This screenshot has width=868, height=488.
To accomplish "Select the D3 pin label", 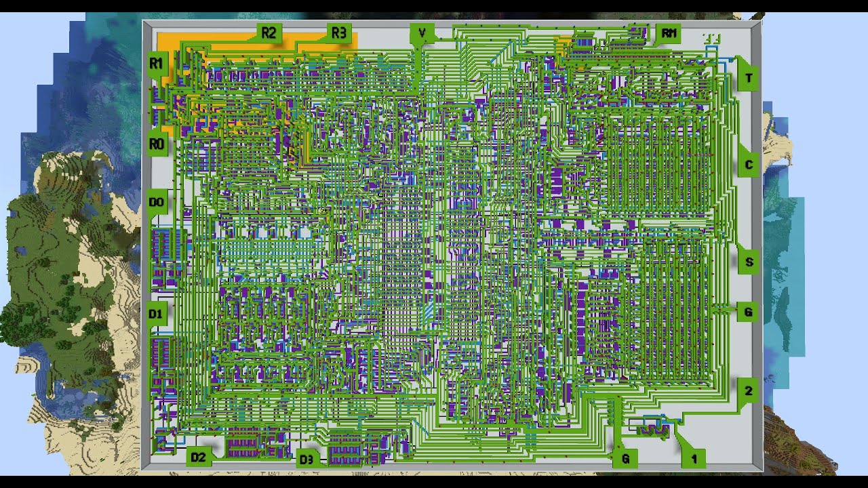I will point(307,460).
